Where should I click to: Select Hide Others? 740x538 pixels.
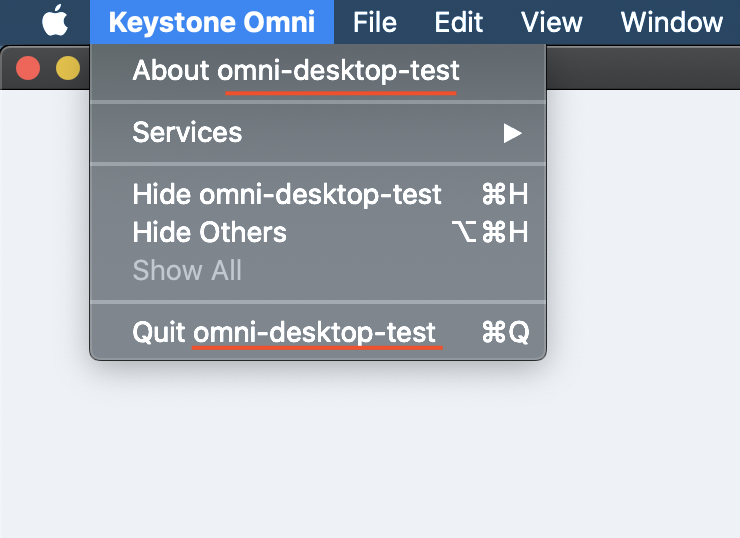pos(209,232)
